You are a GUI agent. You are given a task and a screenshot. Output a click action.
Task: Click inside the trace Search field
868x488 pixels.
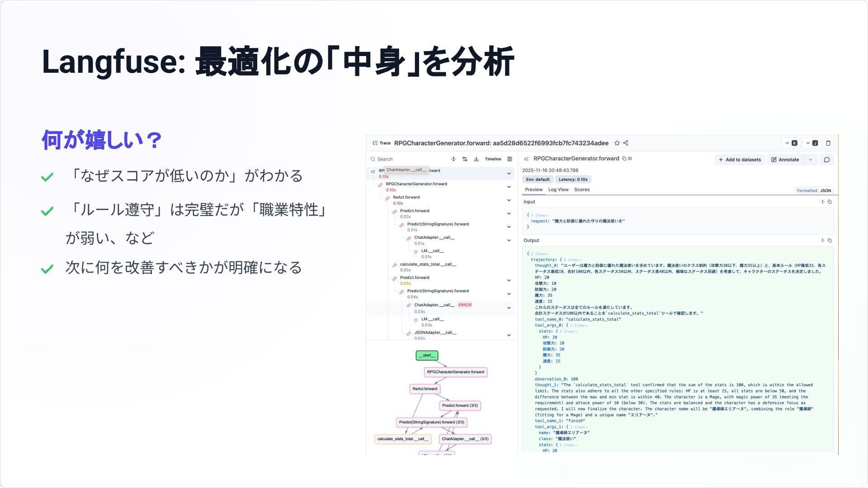pyautogui.click(x=407, y=159)
